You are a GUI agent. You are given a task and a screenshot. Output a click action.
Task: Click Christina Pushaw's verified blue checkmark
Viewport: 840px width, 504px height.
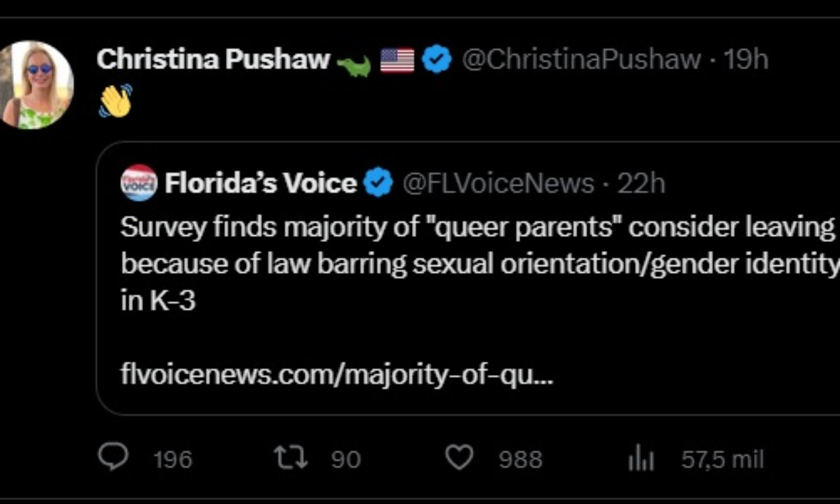(436, 59)
